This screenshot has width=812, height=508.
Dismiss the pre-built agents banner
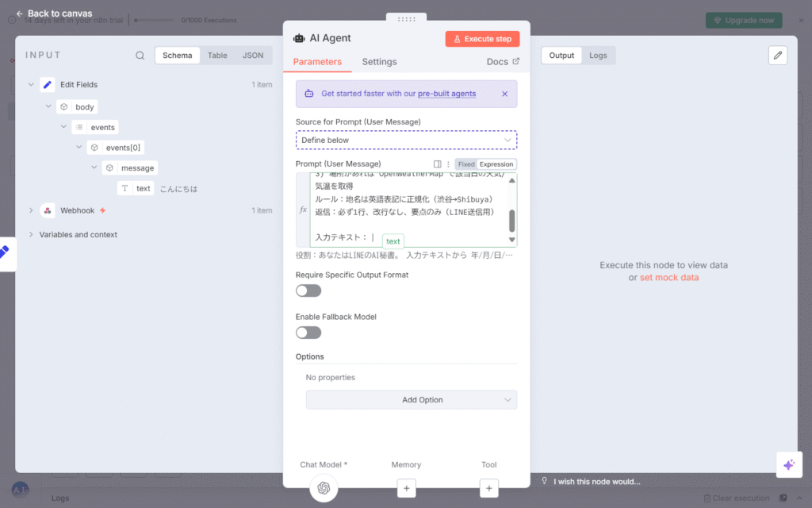(x=504, y=94)
